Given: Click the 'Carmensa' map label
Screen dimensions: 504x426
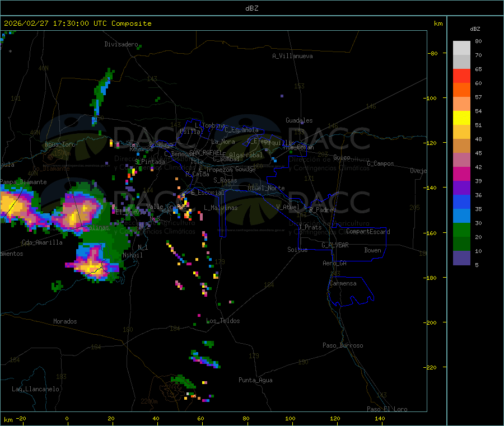Looking at the screenshot, I should tap(343, 283).
